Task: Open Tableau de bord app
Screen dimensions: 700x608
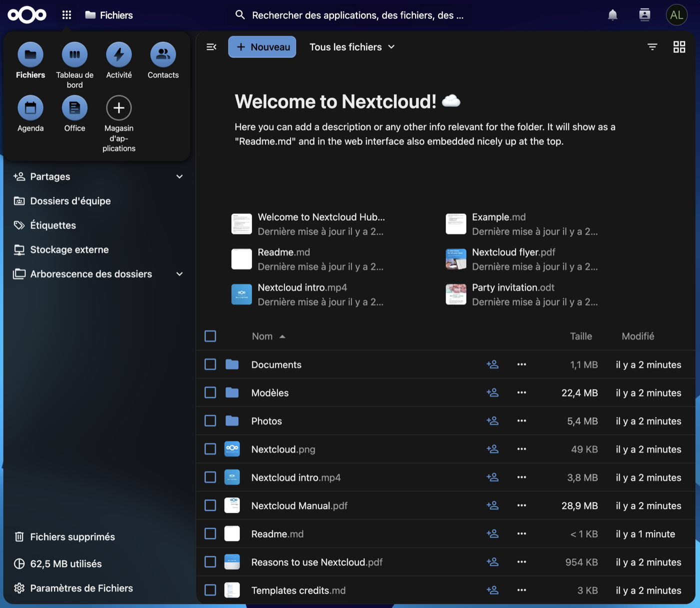Action: click(x=74, y=55)
